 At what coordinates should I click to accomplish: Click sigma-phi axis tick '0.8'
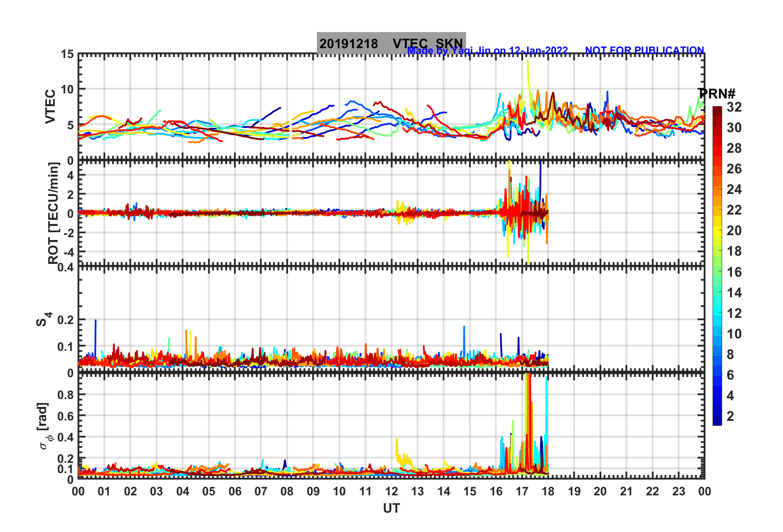[x=66, y=394]
